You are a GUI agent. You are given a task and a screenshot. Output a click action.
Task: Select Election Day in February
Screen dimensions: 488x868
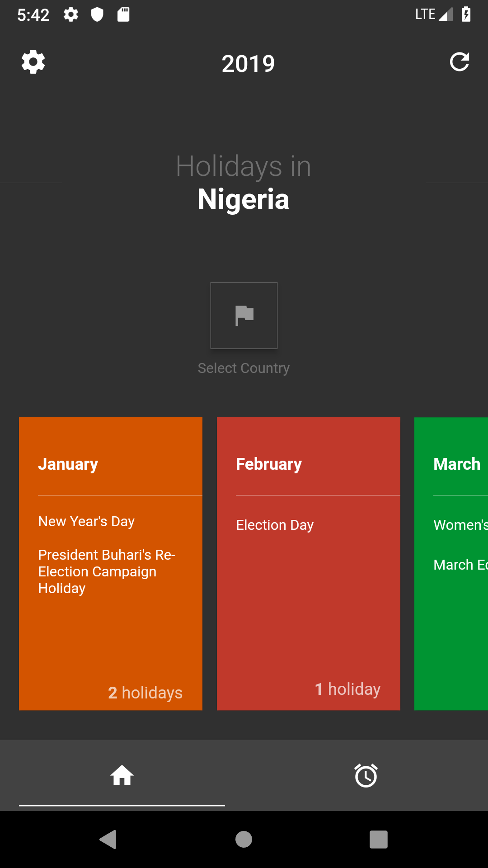[275, 525]
